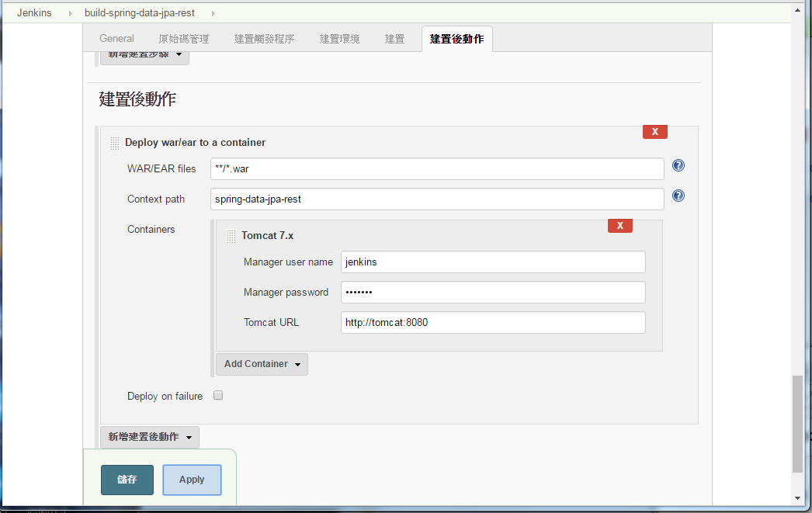
Task: Click the Containers label
Action: click(151, 229)
